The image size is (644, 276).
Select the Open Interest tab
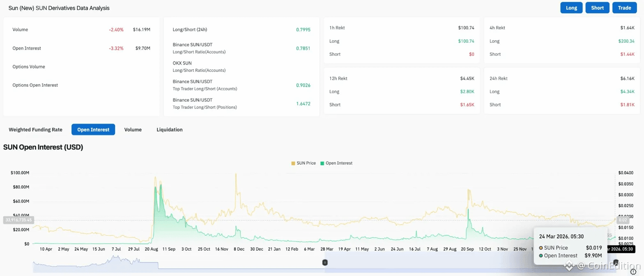pyautogui.click(x=93, y=129)
